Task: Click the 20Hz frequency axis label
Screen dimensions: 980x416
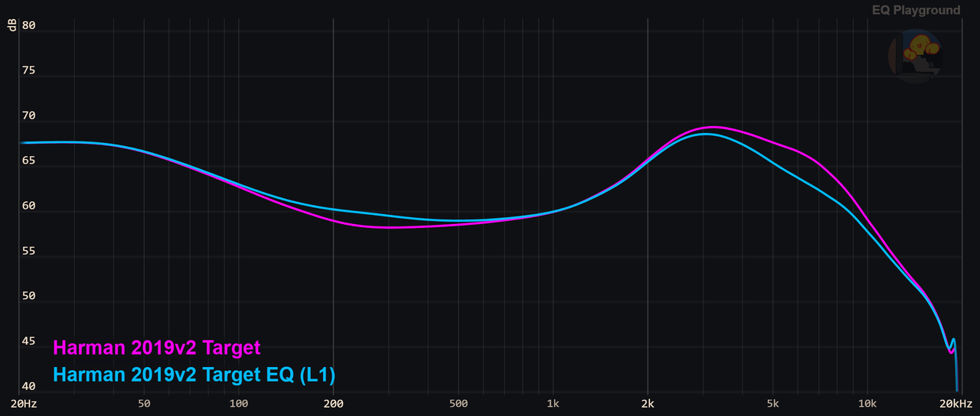Action: 22,404
